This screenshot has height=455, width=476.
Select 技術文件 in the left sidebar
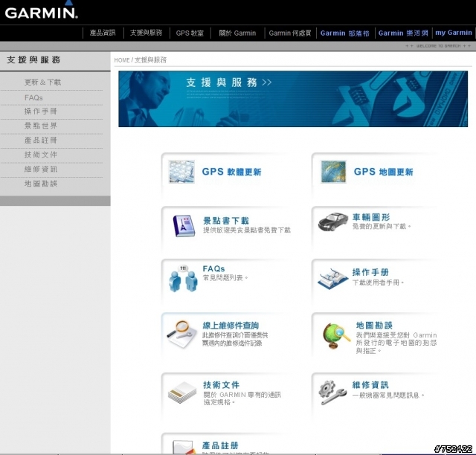41,155
